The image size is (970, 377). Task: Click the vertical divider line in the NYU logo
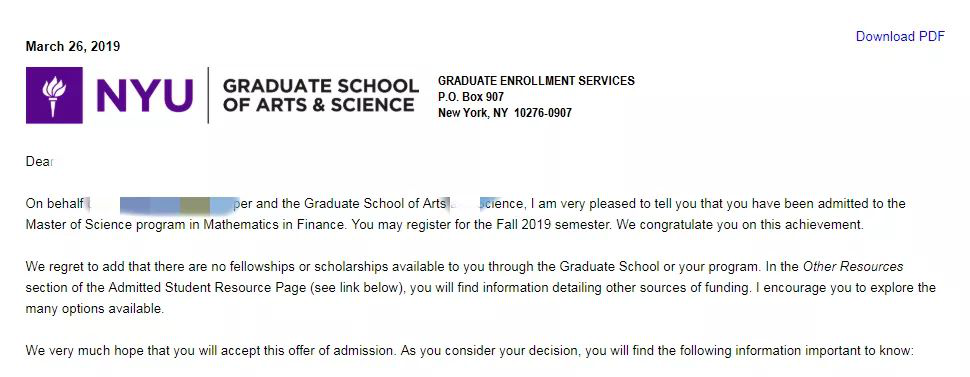(x=208, y=95)
